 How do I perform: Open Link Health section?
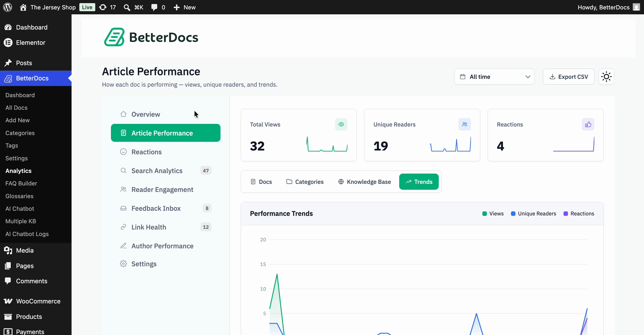click(165, 227)
